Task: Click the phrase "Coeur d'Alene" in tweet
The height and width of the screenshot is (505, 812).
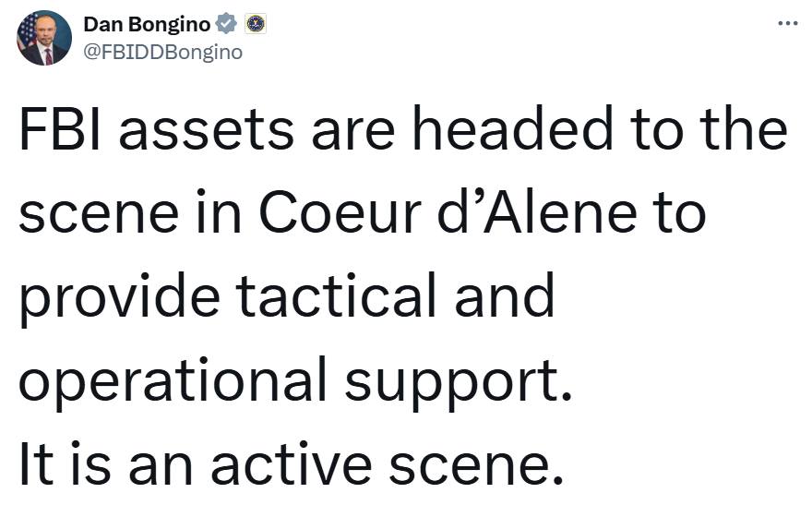Action: [448, 212]
